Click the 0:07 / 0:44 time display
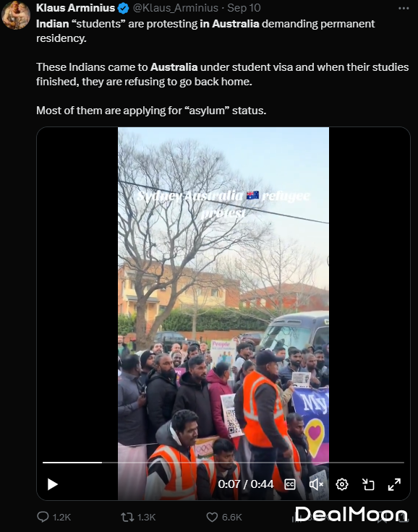 (245, 484)
